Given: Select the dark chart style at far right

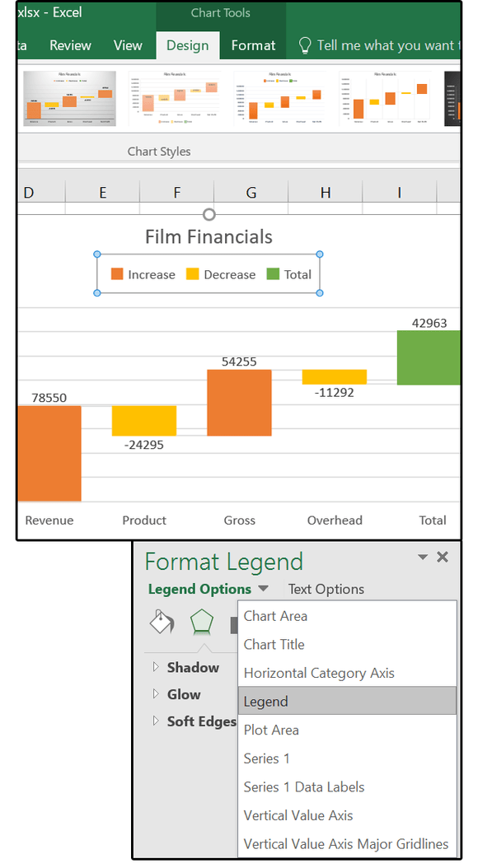Looking at the screenshot, I should (x=455, y=99).
